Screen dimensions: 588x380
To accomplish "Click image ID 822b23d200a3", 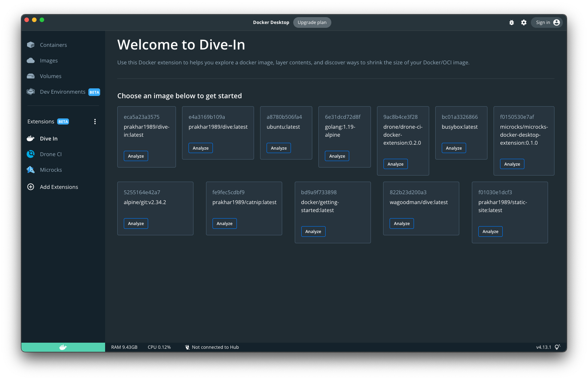I will tap(408, 192).
